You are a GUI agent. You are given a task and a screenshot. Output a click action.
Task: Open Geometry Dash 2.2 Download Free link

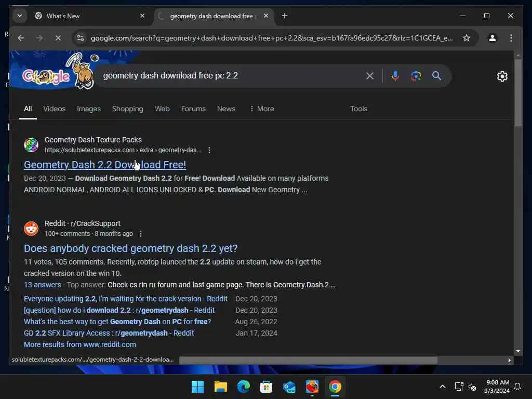click(105, 165)
